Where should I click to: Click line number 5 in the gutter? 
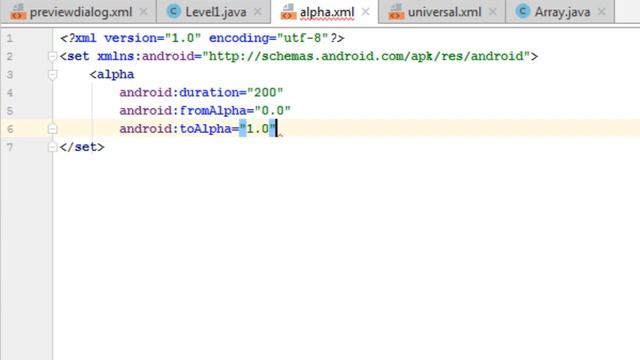click(10, 111)
